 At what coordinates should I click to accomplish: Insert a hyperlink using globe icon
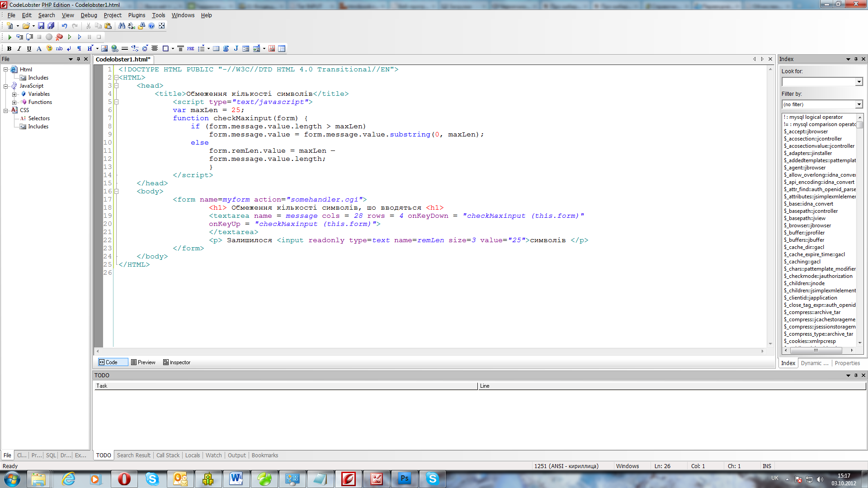click(x=114, y=49)
